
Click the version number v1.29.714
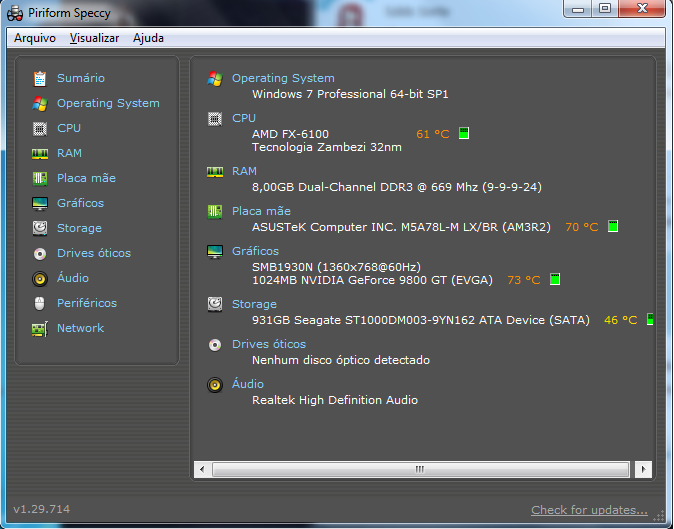pyautogui.click(x=42, y=509)
